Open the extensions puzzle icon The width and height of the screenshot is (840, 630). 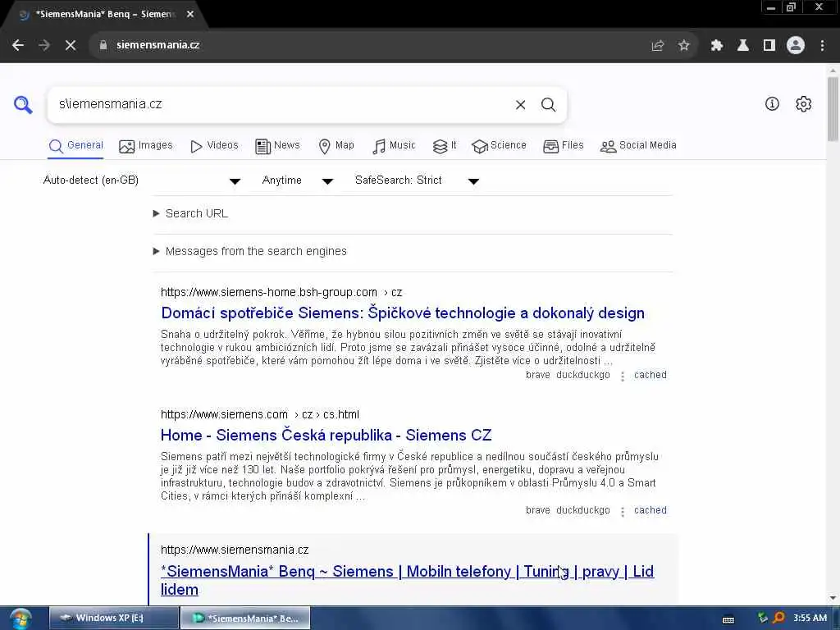(717, 46)
